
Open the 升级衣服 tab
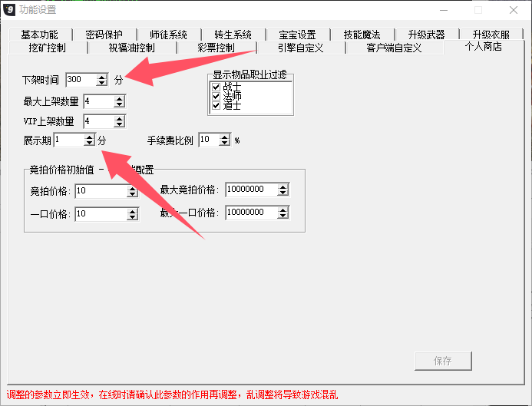click(x=491, y=35)
